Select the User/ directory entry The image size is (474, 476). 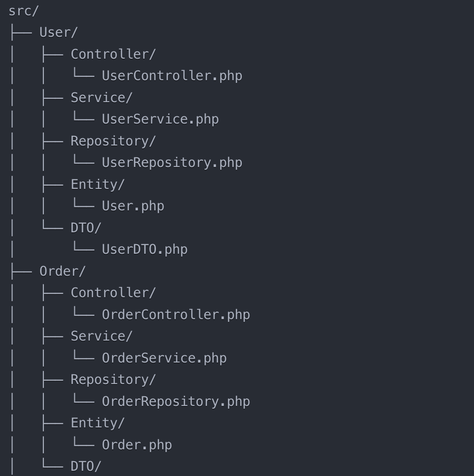click(59, 32)
